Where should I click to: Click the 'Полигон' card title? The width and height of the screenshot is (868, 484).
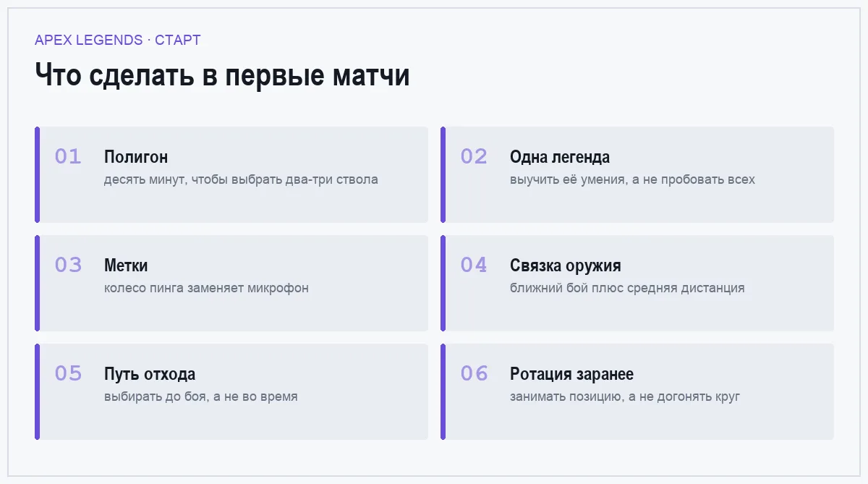[x=136, y=157]
